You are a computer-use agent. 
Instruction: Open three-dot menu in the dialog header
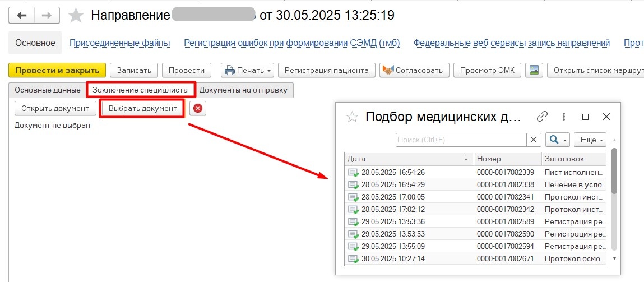[x=564, y=117]
